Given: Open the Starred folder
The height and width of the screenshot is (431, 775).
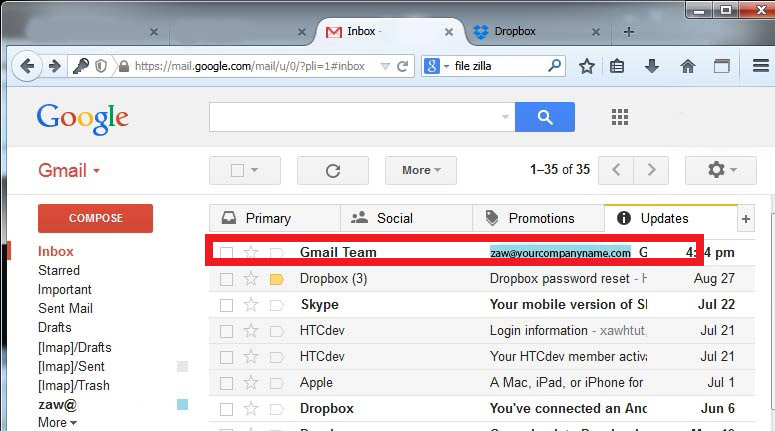Looking at the screenshot, I should pos(59,270).
